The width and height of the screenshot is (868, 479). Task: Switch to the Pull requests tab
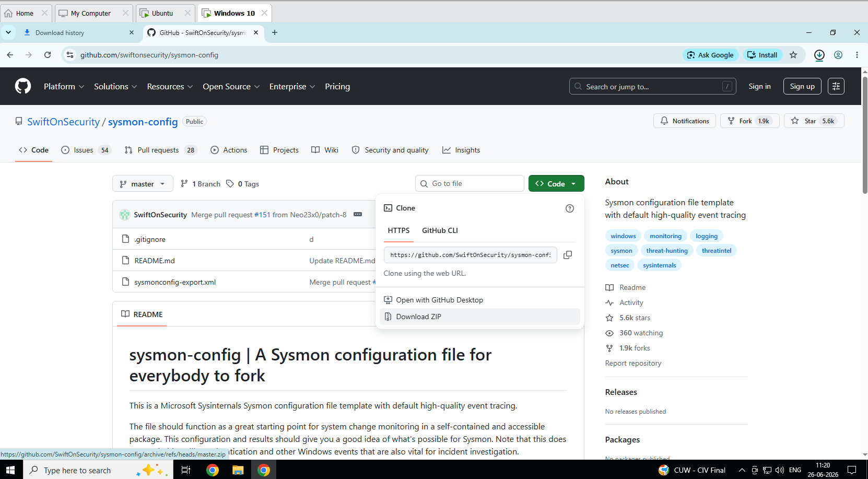click(x=160, y=150)
